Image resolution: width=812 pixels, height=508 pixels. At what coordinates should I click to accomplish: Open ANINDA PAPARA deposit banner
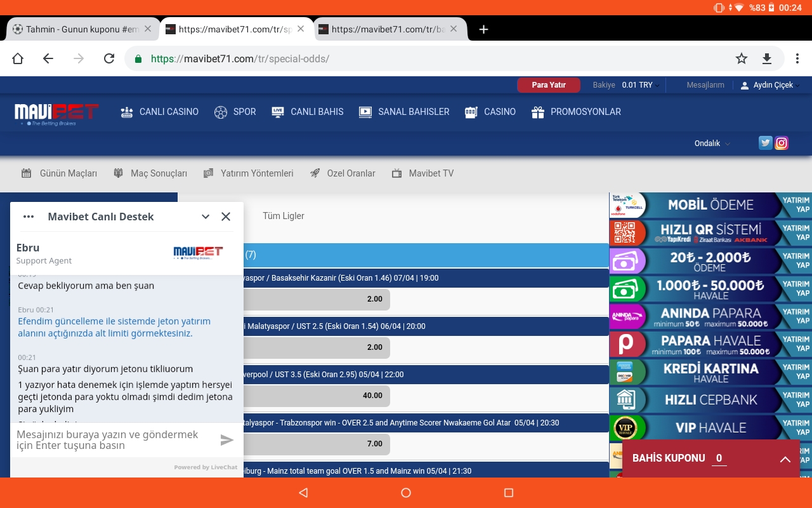click(710, 316)
